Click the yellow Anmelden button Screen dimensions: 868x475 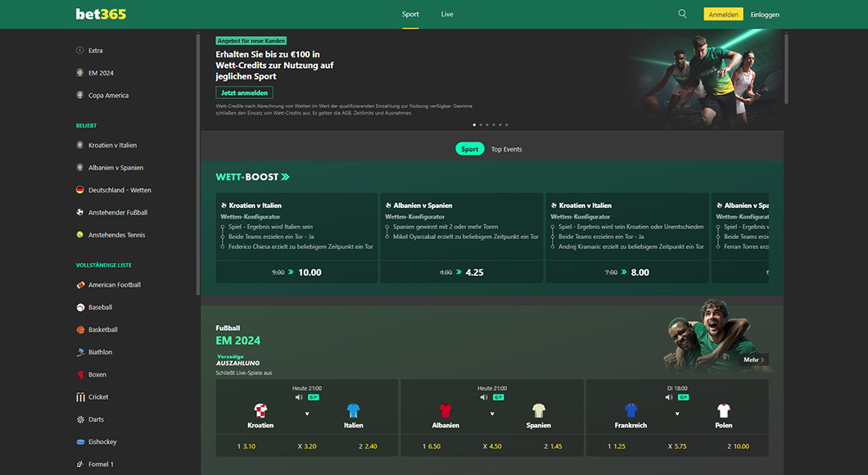pos(724,15)
